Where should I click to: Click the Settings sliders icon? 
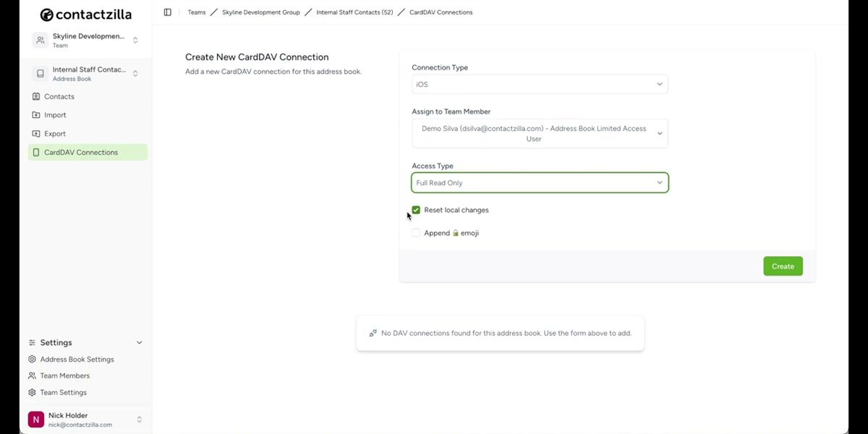(32, 343)
